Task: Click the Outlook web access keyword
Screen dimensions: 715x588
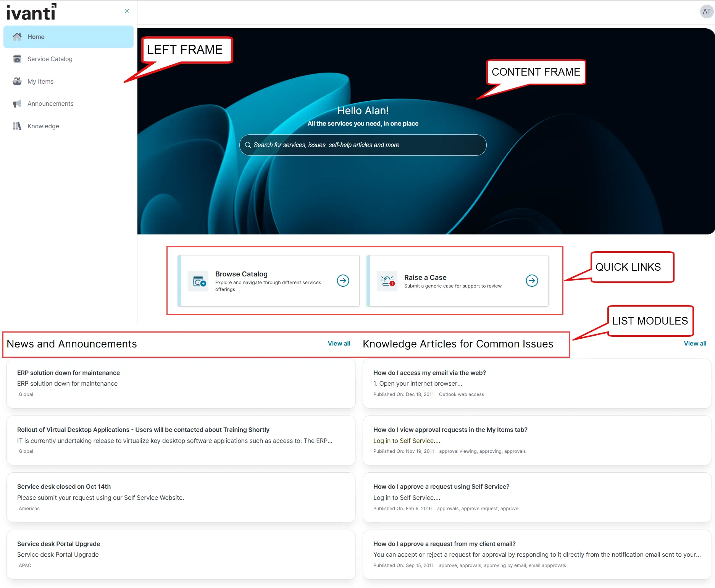Action: (461, 394)
